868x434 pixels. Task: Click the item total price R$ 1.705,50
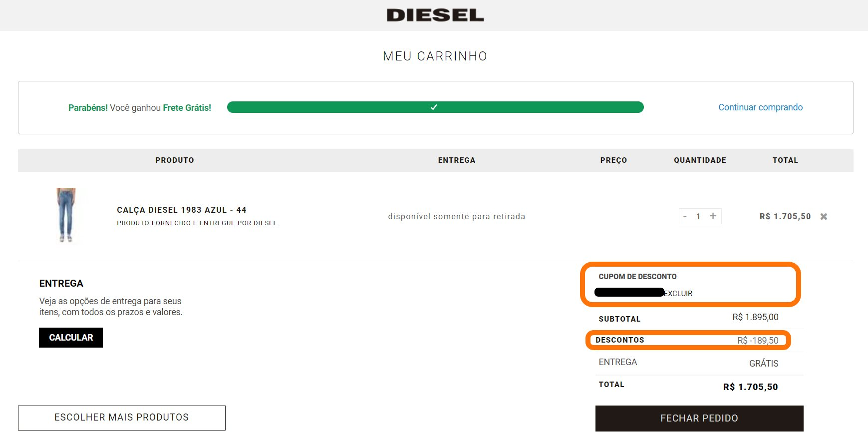785,216
